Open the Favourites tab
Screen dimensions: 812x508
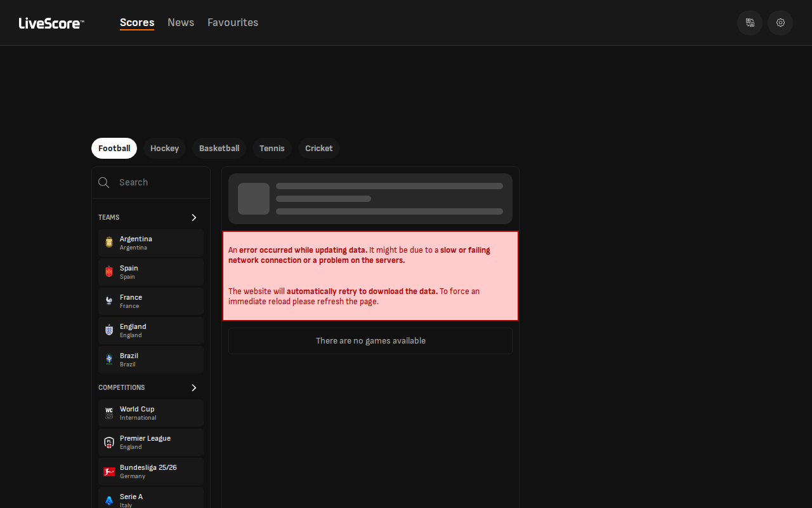coord(233,23)
